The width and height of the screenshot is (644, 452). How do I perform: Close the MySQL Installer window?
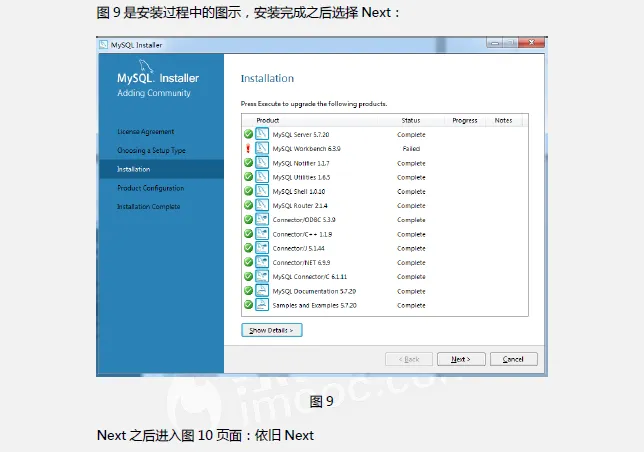click(x=531, y=42)
